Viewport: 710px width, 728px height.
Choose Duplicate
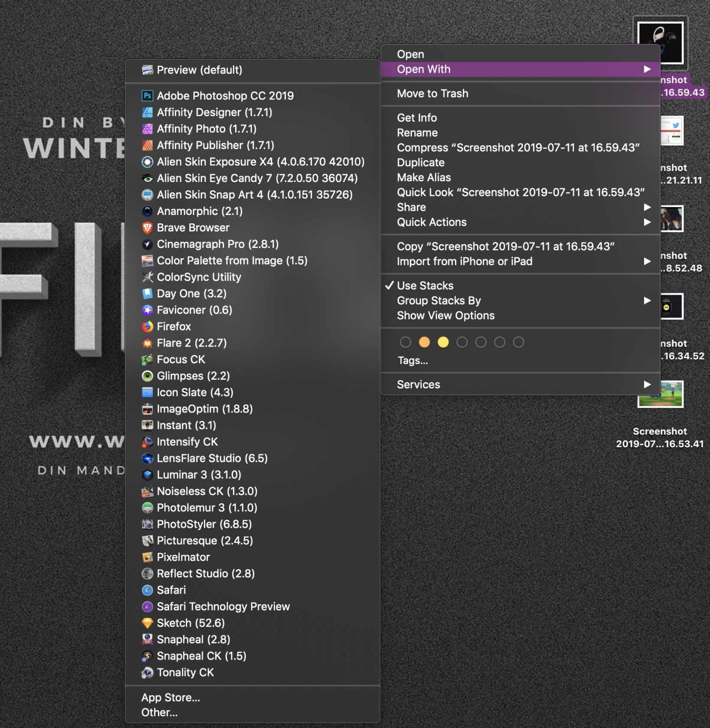coord(520,162)
